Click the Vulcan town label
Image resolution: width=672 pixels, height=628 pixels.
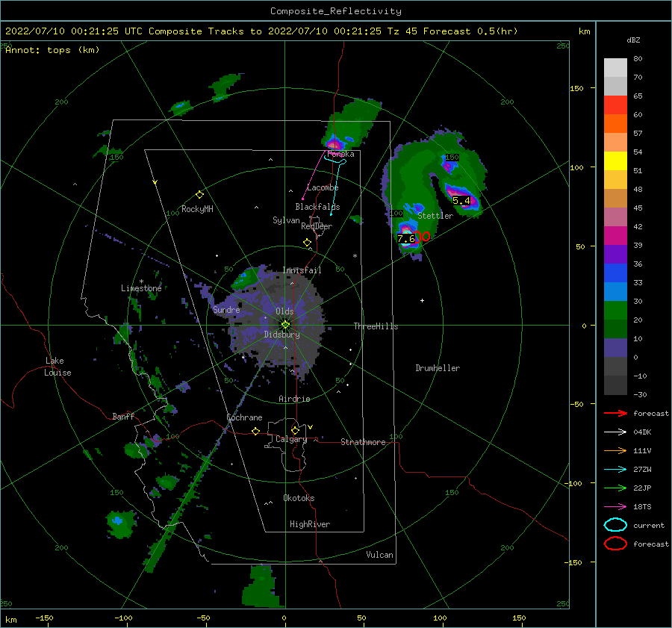pos(380,555)
